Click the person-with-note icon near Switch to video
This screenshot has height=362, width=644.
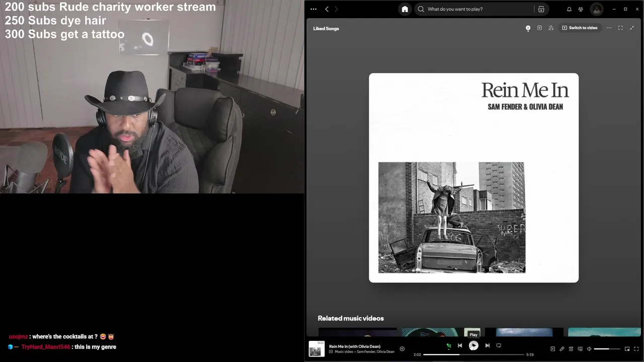pyautogui.click(x=551, y=28)
